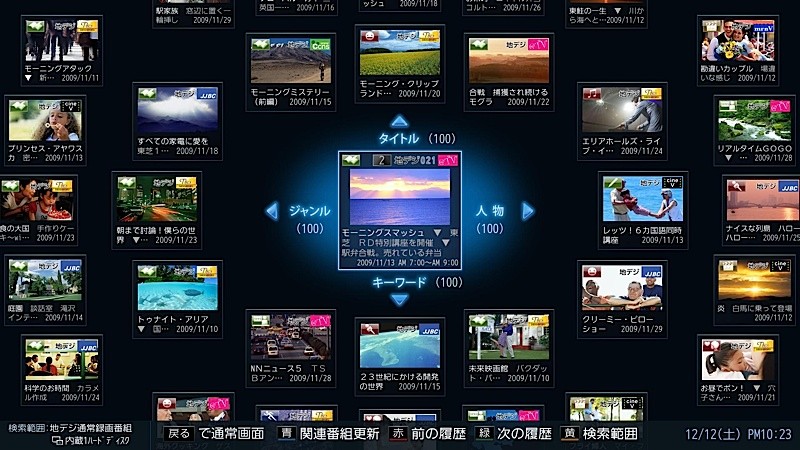This screenshot has width=800, height=450.
Task: Click eTV logo on リアルタイムGOGO card
Action: pos(780,107)
